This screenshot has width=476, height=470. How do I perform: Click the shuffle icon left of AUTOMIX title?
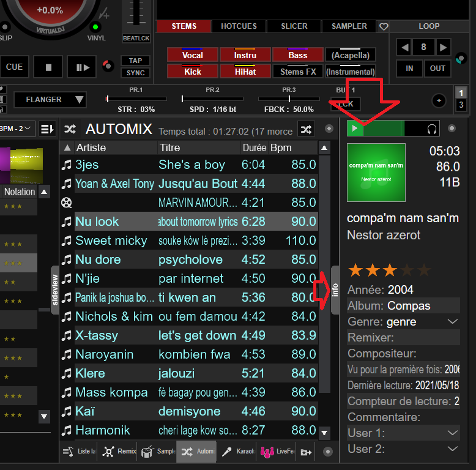point(70,129)
